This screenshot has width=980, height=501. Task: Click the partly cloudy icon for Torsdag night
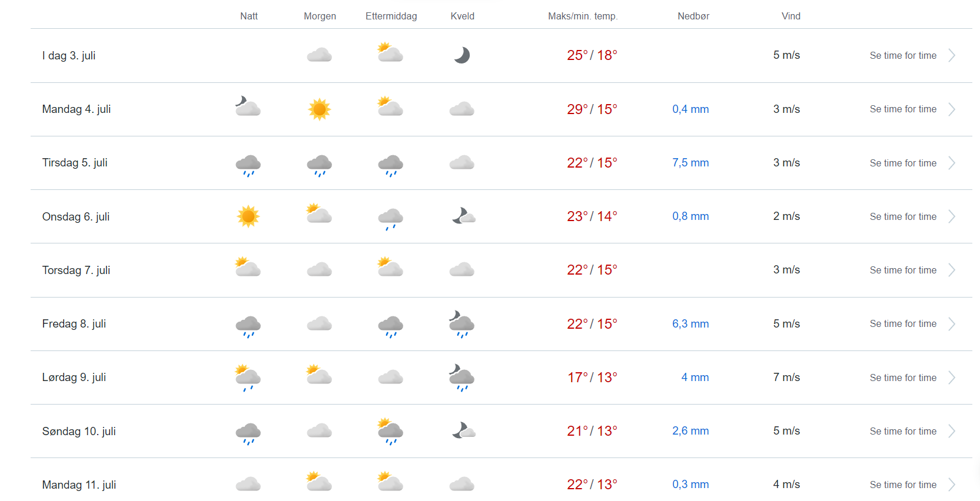coord(248,268)
